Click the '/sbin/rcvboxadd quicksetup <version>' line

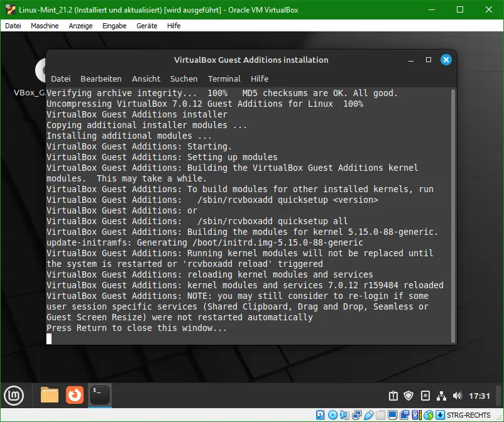[x=212, y=200]
